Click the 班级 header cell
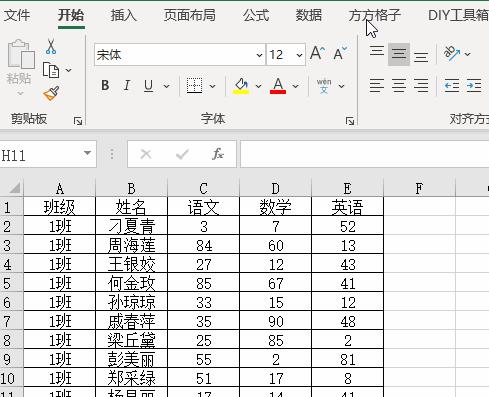 (x=60, y=207)
